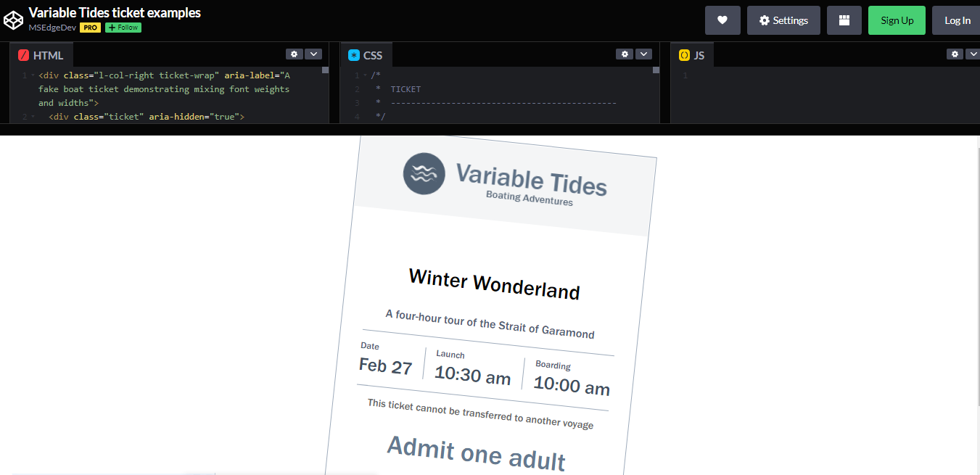Click the CodePen logo

pyautogui.click(x=13, y=20)
